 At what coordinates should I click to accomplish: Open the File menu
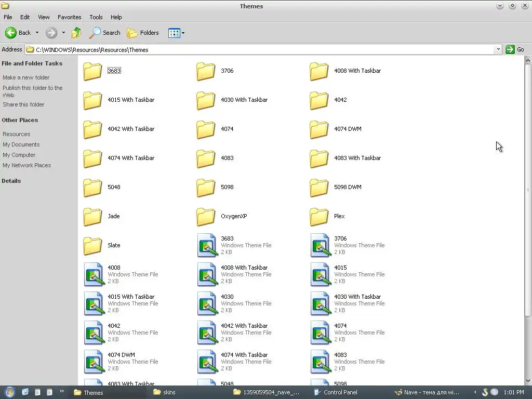click(x=8, y=17)
